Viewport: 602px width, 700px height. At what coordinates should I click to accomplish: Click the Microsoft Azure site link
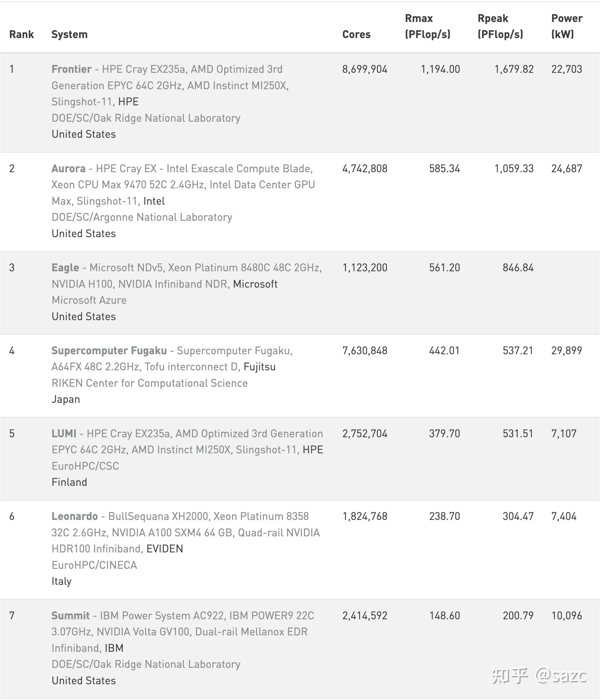pyautogui.click(x=89, y=300)
